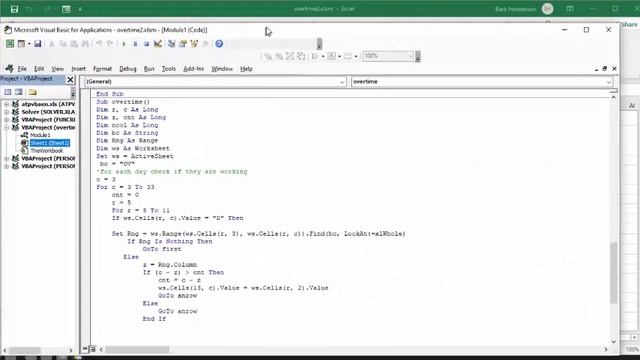Close the Project - VBAProject pane

tap(70, 79)
